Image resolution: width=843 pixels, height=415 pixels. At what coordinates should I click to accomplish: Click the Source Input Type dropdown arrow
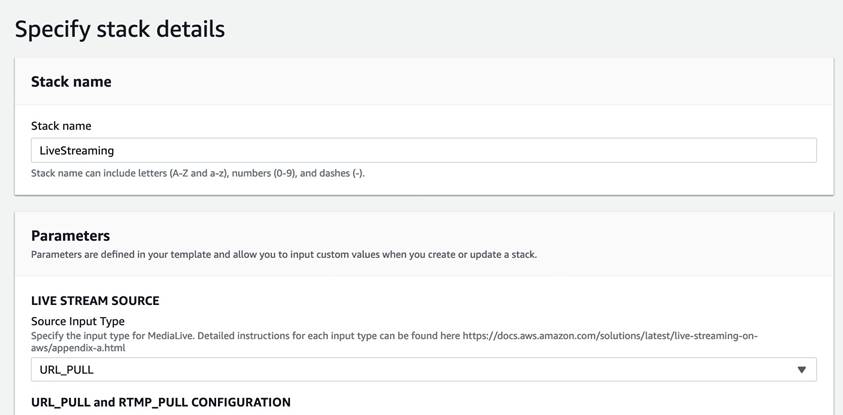click(802, 369)
